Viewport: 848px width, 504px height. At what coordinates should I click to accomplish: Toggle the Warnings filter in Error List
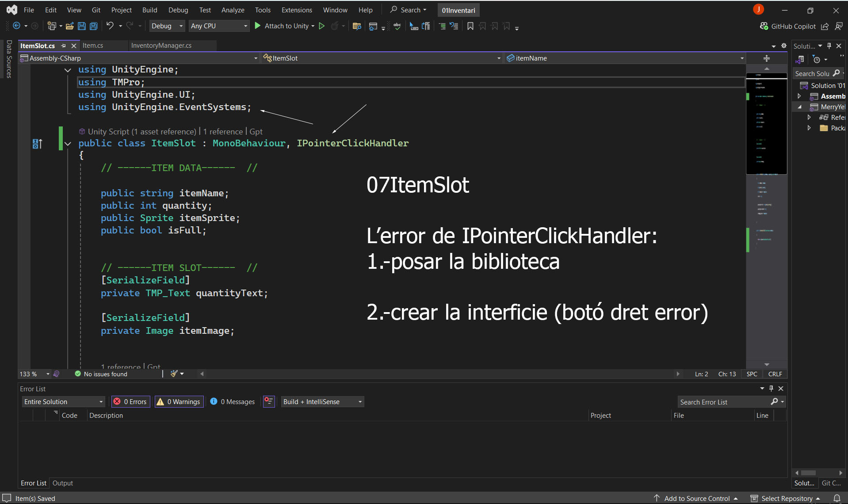click(x=179, y=401)
